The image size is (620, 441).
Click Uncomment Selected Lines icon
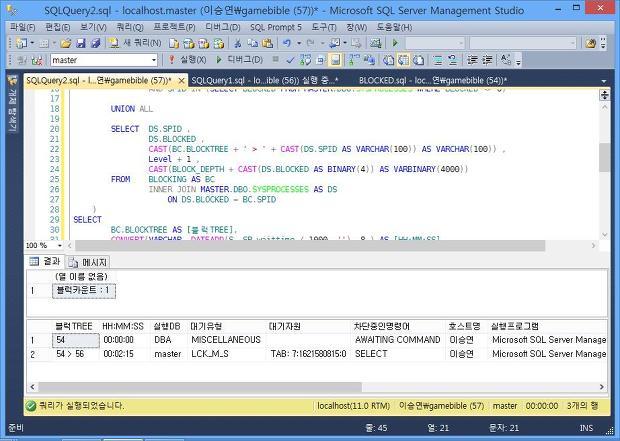click(x=453, y=60)
